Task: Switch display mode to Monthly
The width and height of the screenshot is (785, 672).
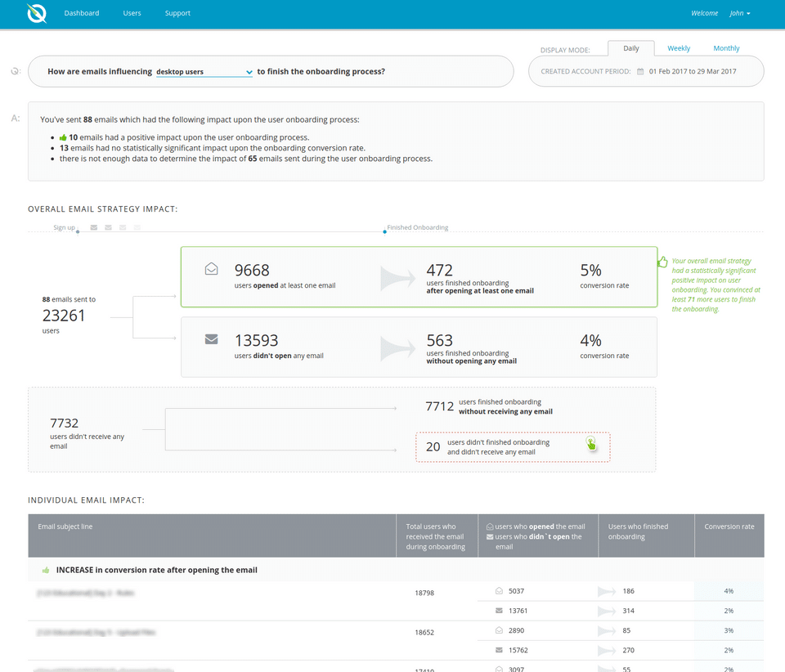Action: pyautogui.click(x=726, y=48)
